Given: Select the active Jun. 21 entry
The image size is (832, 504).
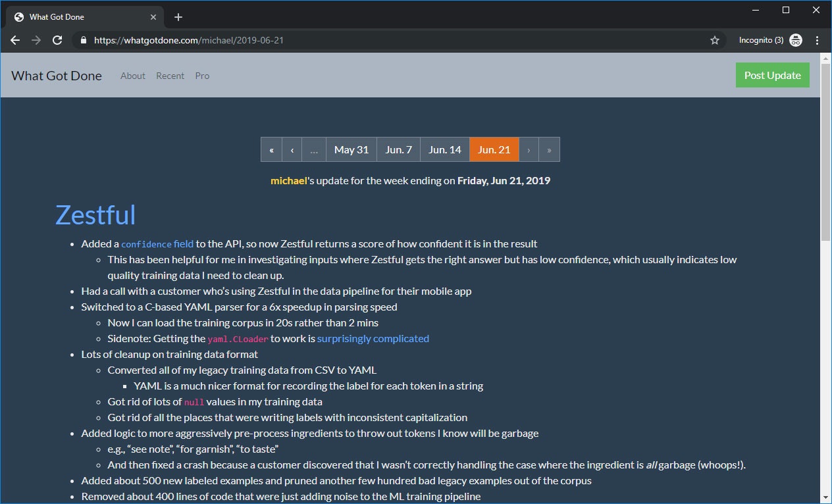Looking at the screenshot, I should [x=494, y=149].
